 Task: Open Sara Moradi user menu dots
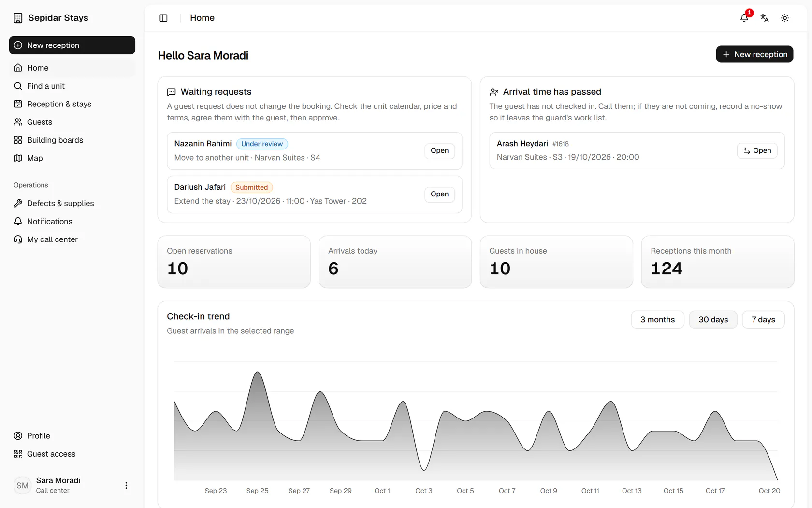126,485
